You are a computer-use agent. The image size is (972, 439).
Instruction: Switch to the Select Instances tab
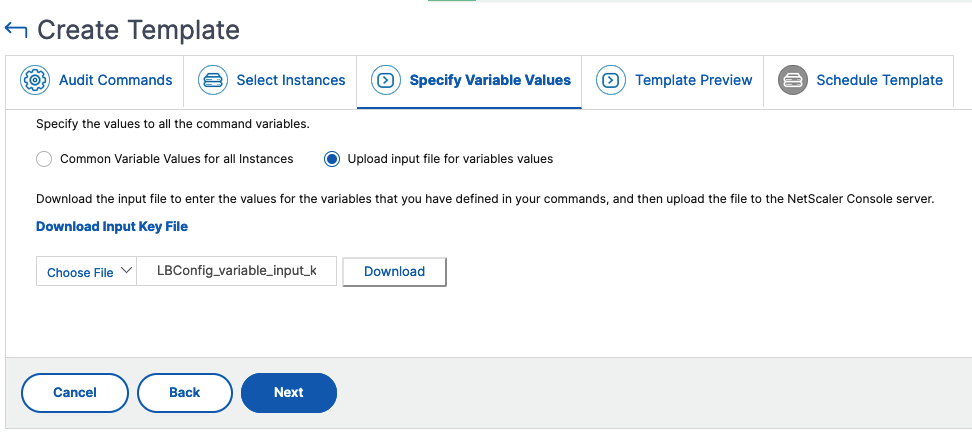(x=270, y=81)
